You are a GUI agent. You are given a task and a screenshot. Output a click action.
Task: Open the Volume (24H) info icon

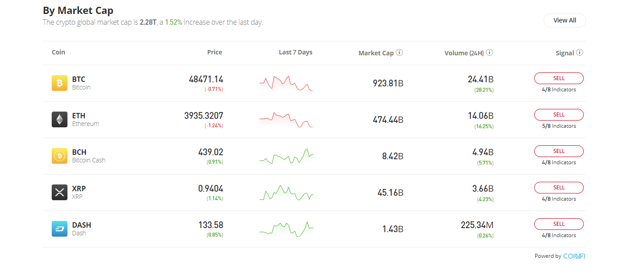point(490,53)
